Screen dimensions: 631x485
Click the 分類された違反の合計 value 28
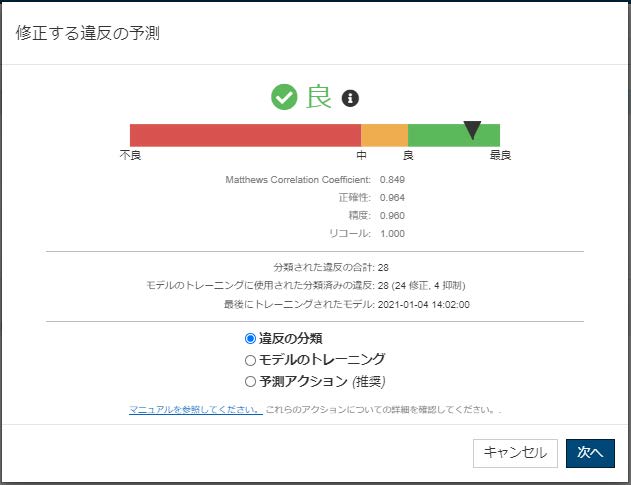click(x=383, y=267)
